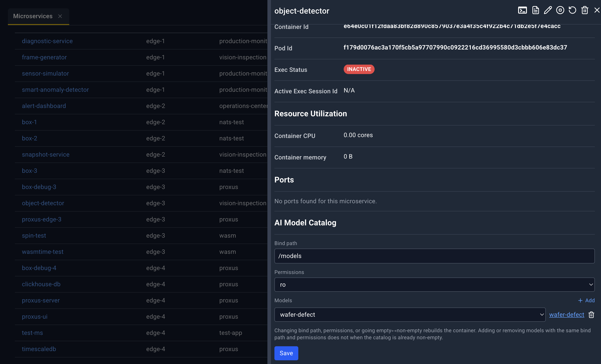Open wasmtime-test microservice
The height and width of the screenshot is (364, 601).
click(43, 252)
